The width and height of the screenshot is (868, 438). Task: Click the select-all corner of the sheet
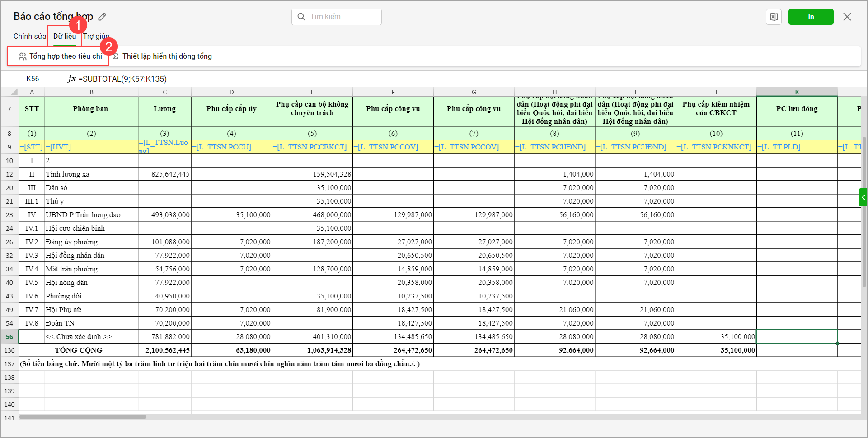click(9, 92)
